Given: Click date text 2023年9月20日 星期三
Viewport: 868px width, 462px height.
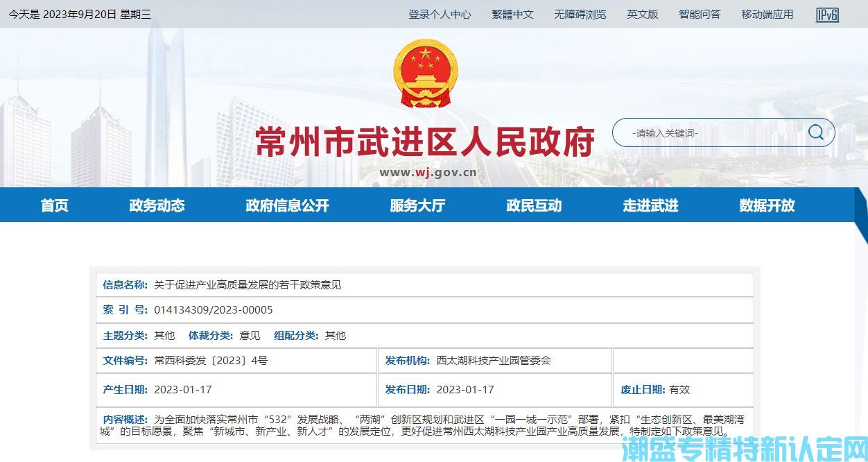Looking at the screenshot, I should 97,14.
